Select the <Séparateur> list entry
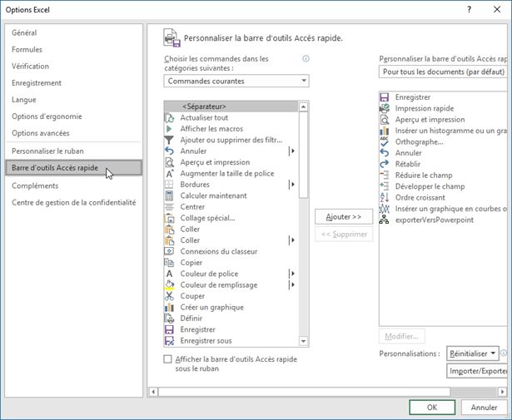Viewport: 512px width, 420px height. [231, 106]
